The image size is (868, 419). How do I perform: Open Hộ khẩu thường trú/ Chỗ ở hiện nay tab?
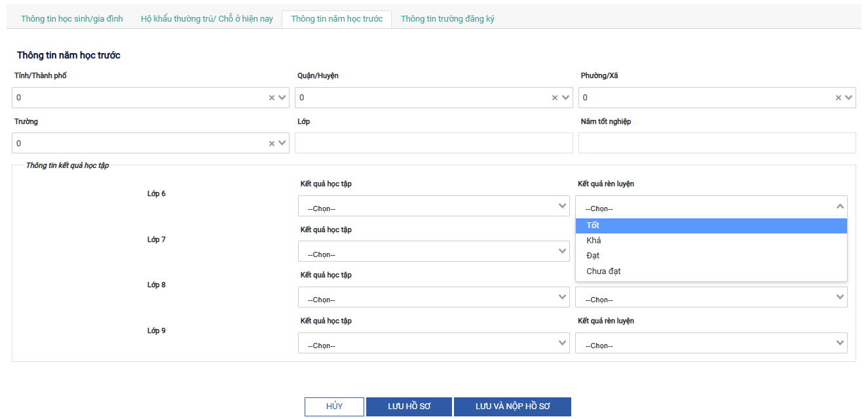tap(207, 19)
